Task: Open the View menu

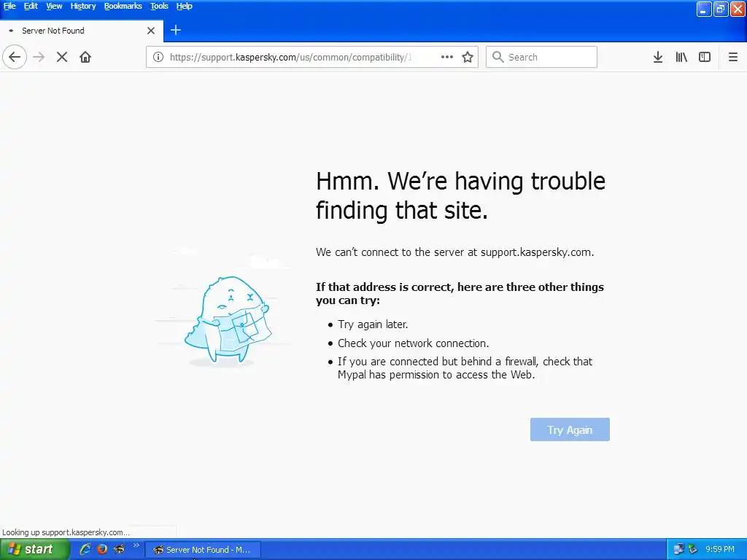Action: coord(54,6)
